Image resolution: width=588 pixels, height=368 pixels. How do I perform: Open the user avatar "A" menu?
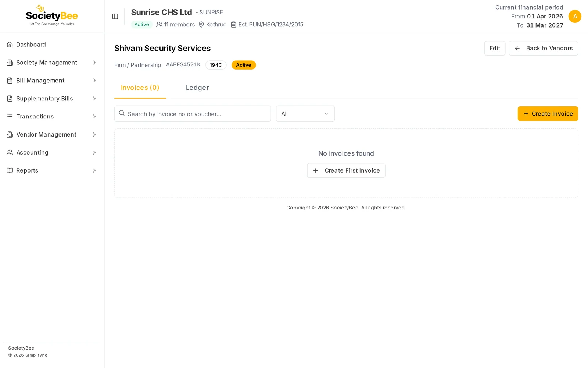[575, 17]
